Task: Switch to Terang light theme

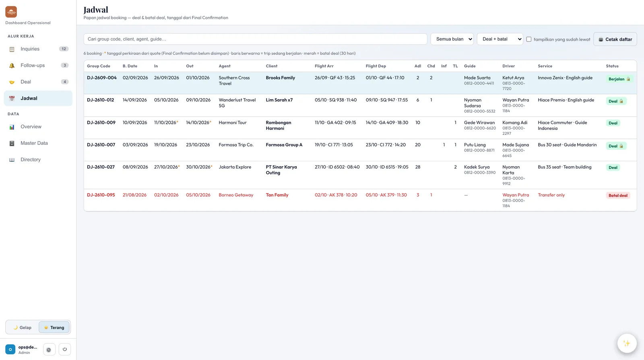Action: [x=54, y=327]
